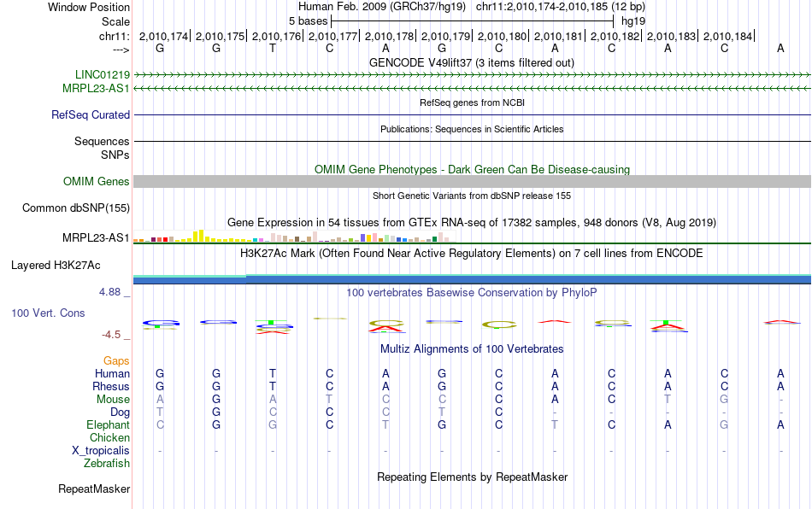812x509 pixels.
Task: Click the MRPL23-AS1 GENCODE track label
Action: (96, 89)
